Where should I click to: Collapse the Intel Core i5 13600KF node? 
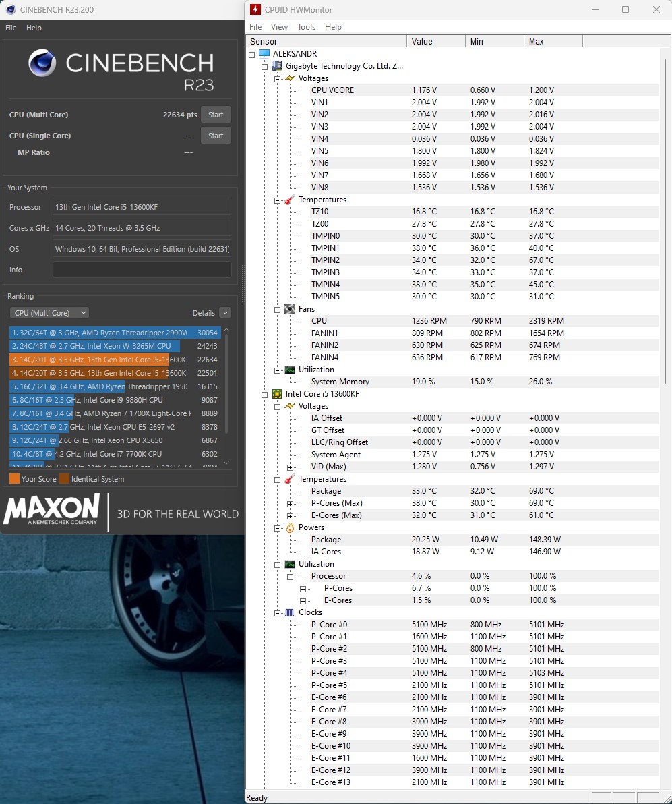point(264,395)
